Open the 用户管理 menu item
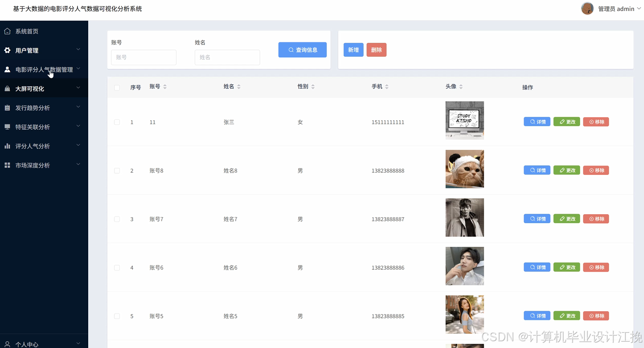Image resolution: width=644 pixels, height=348 pixels. (x=44, y=50)
